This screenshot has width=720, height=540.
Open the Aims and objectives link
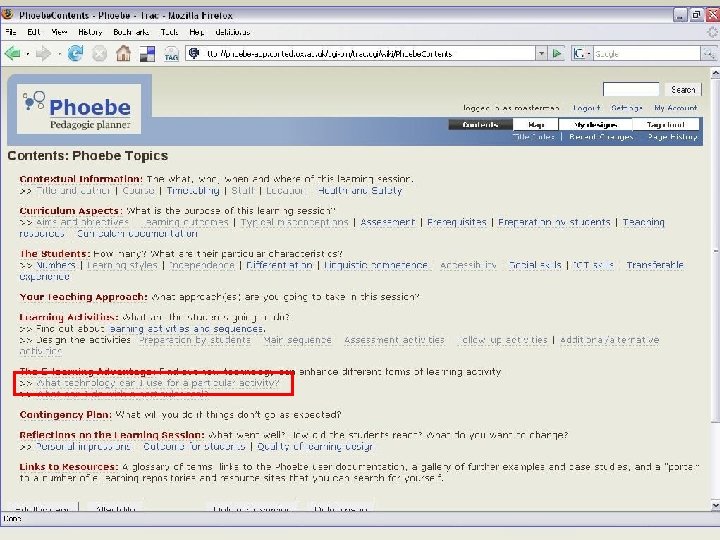82,222
